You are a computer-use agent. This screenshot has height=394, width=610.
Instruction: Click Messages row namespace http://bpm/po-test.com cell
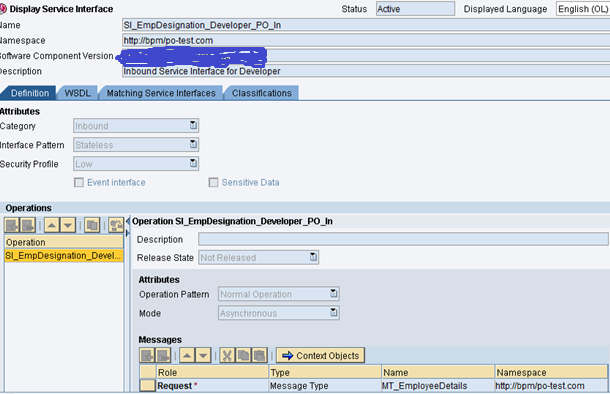pos(551,385)
